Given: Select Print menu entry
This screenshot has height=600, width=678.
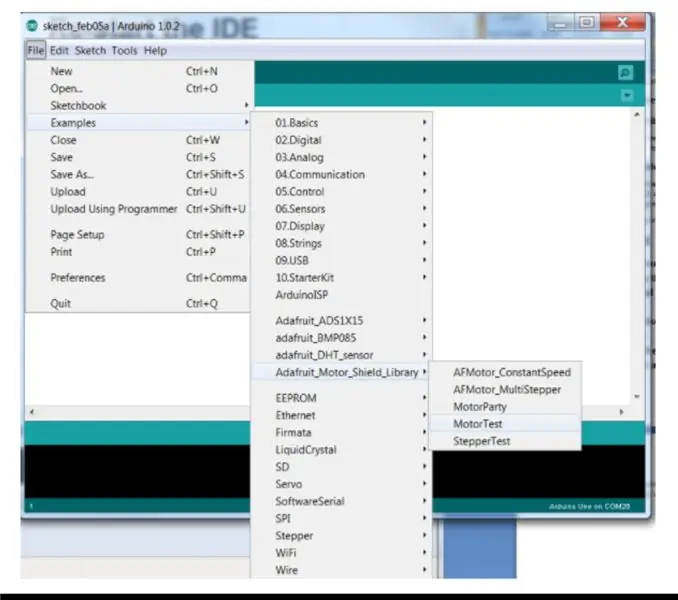Looking at the screenshot, I should (138, 252).
